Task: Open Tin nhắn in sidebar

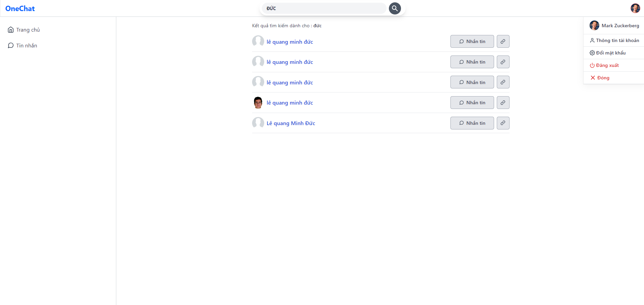Action: pyautogui.click(x=23, y=45)
